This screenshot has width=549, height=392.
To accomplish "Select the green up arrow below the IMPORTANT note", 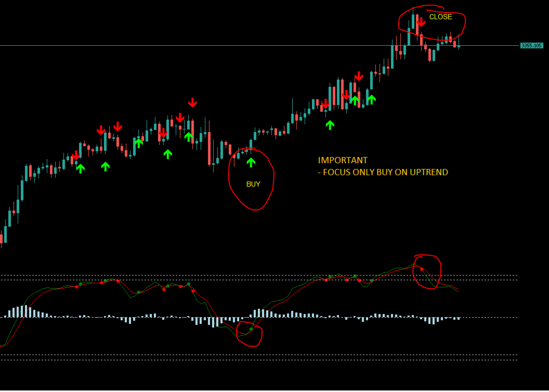I will point(330,124).
